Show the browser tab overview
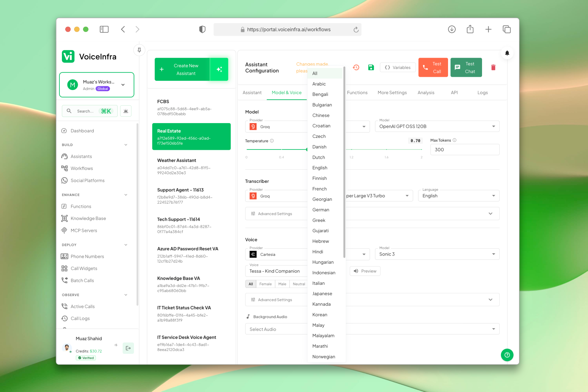Viewport: 588px width, 392px height. [x=507, y=29]
